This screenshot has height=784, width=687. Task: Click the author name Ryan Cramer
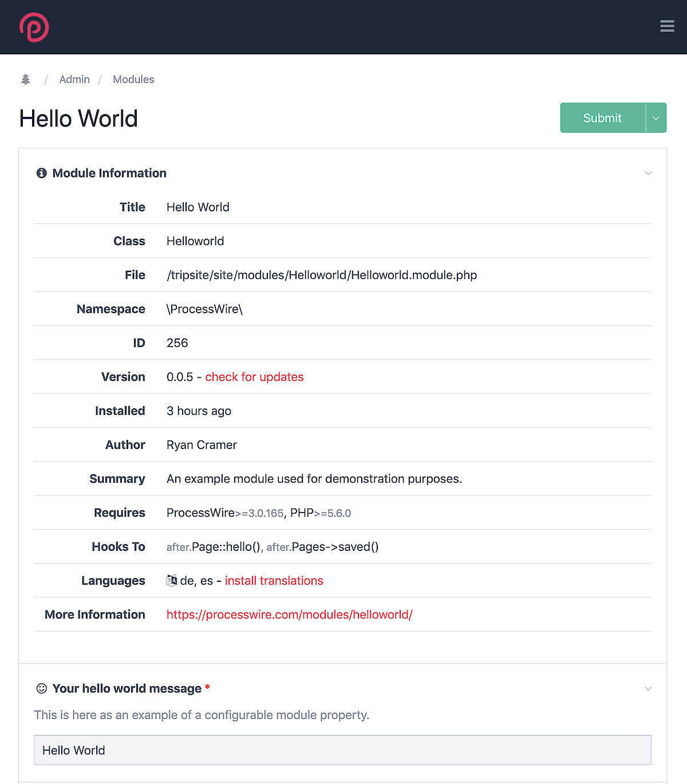[x=202, y=445]
